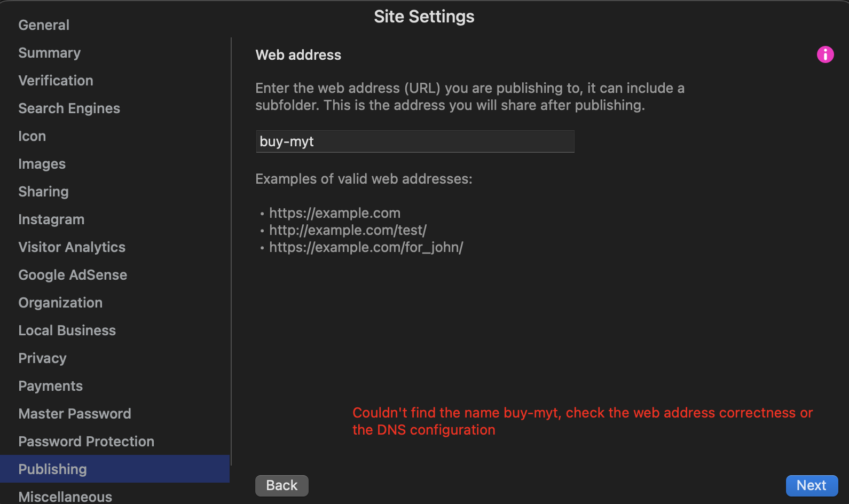Select Visitor Analytics in the sidebar

pyautogui.click(x=72, y=247)
